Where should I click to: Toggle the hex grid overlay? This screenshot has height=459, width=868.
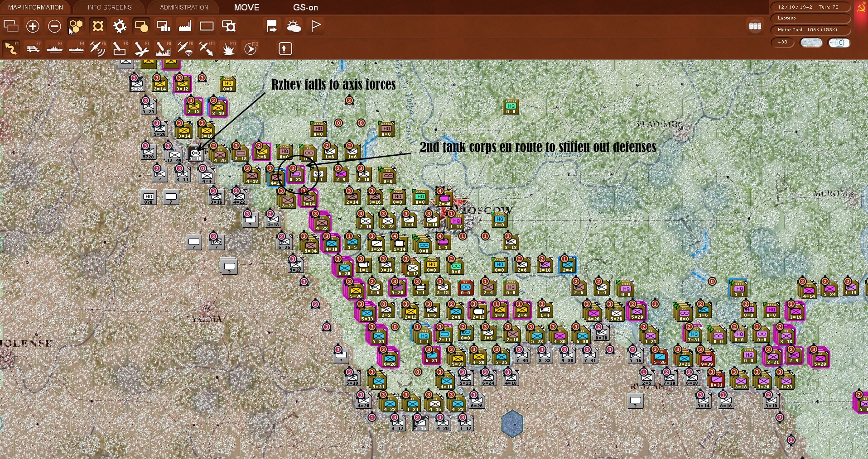[76, 26]
